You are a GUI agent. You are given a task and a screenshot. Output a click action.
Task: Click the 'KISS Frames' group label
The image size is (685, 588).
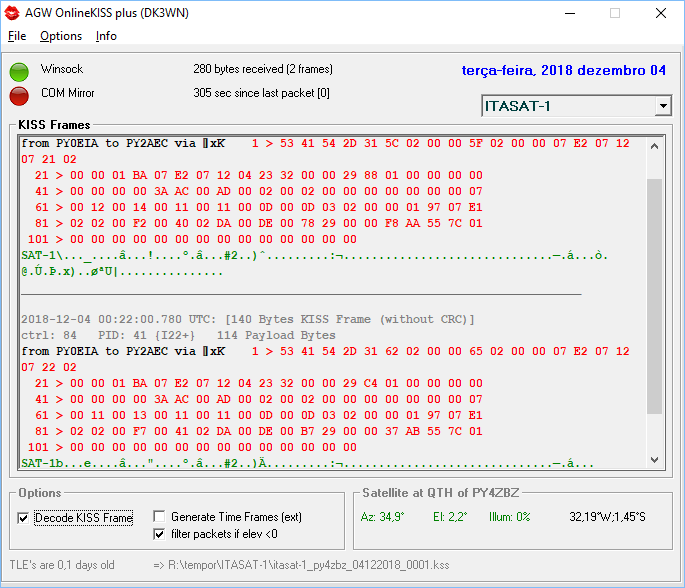click(54, 125)
